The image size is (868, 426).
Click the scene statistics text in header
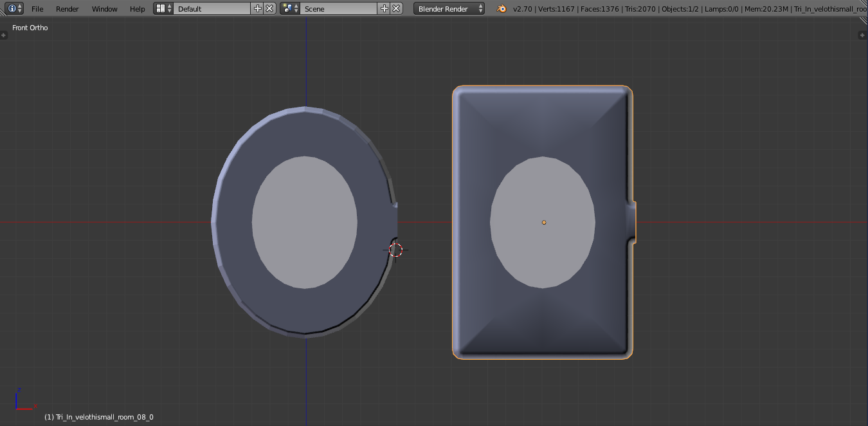(x=690, y=9)
